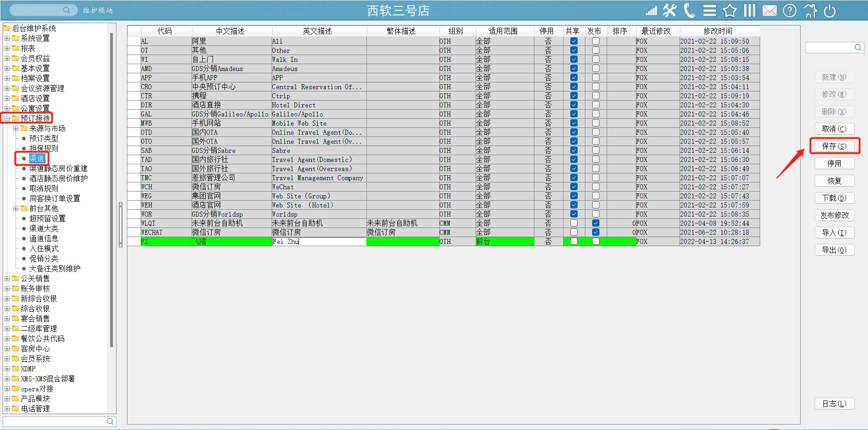Open 渠道大类 tree item
The width and height of the screenshot is (868, 430).
[44, 228]
